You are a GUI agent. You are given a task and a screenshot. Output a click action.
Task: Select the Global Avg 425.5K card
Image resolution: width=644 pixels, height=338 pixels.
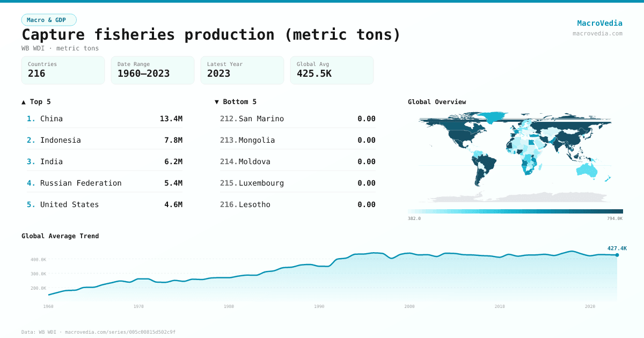(331, 70)
